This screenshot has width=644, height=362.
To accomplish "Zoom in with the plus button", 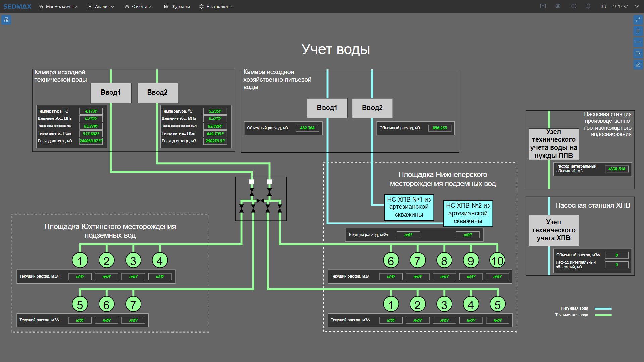I will point(638,31).
